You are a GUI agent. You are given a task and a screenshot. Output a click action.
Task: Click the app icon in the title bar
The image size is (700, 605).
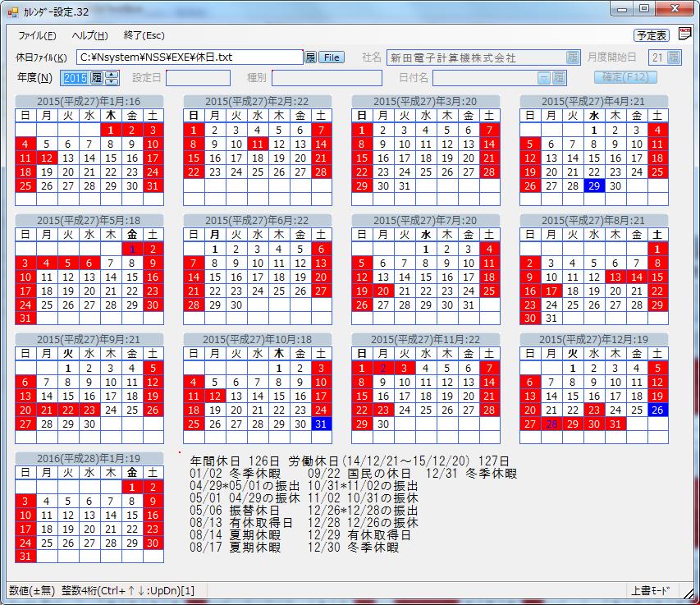pos(12,9)
